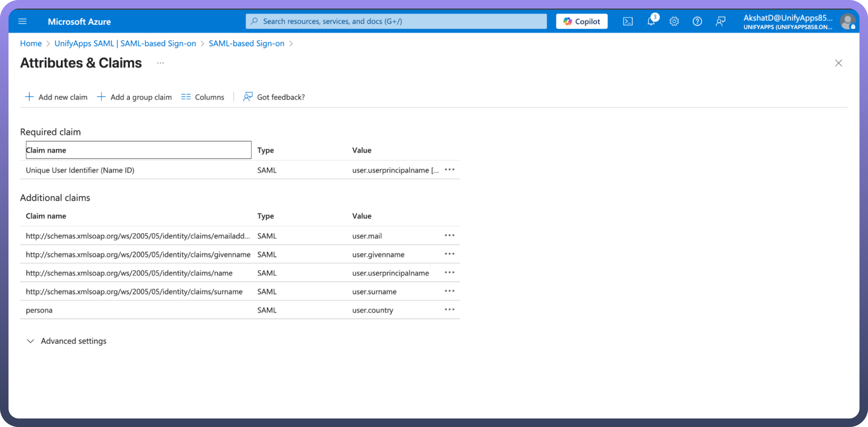Click Add a group claim
The height and width of the screenshot is (427, 868).
(135, 97)
